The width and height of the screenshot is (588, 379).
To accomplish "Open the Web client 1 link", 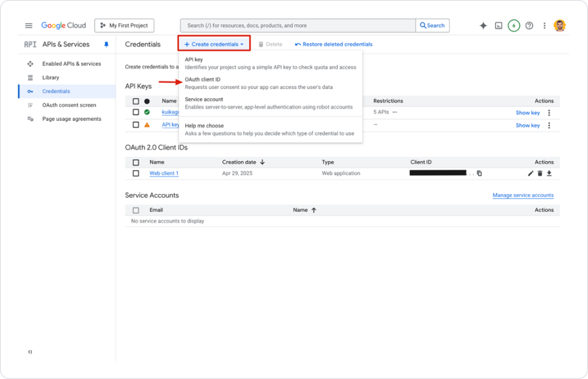I will point(164,173).
